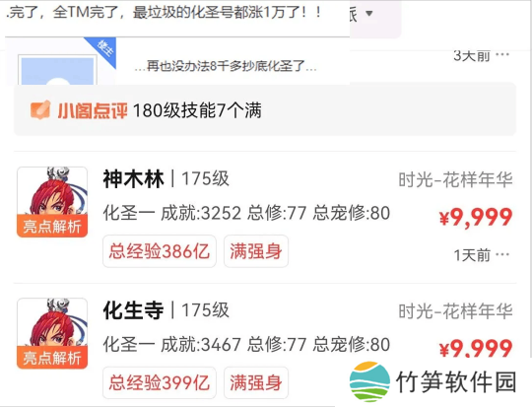Open the 神木林 175级 listing title
532x407 pixels.
pyautogui.click(x=166, y=179)
